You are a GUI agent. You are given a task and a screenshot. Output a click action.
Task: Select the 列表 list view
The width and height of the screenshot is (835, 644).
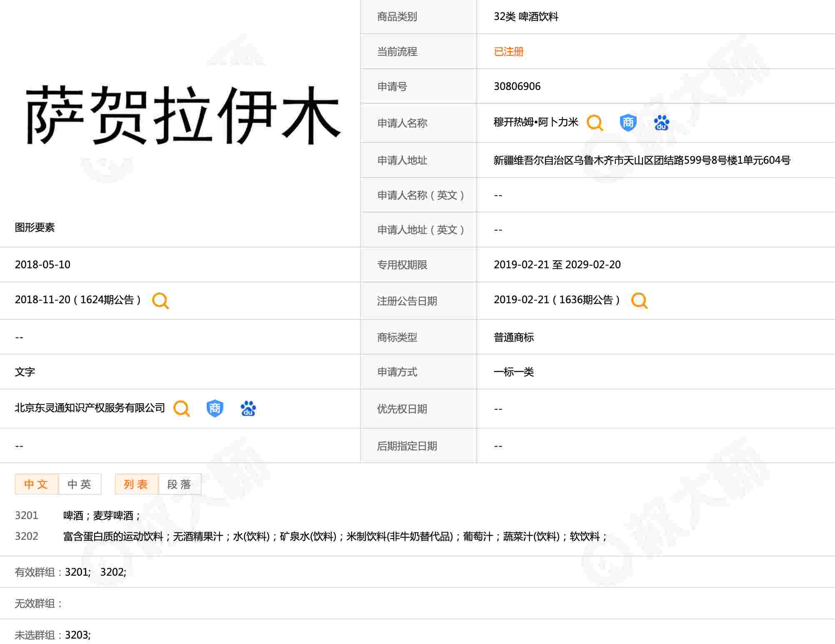coord(136,484)
